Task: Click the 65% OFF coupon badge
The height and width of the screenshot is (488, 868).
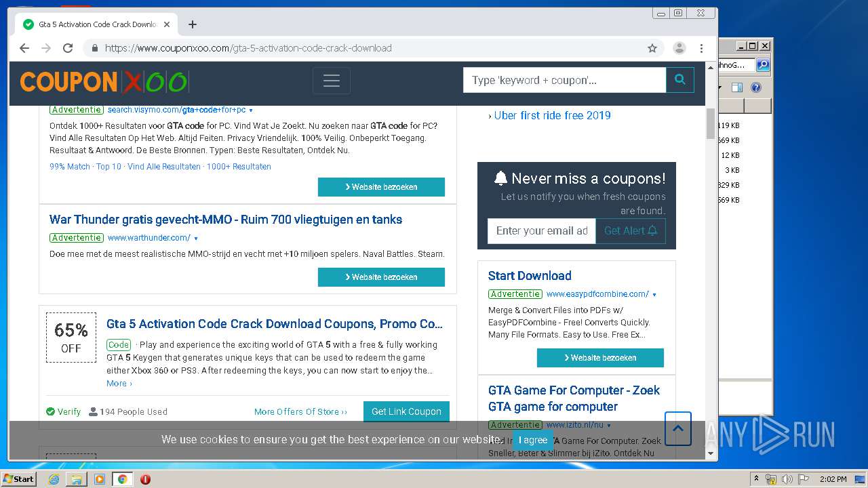Action: [x=71, y=338]
